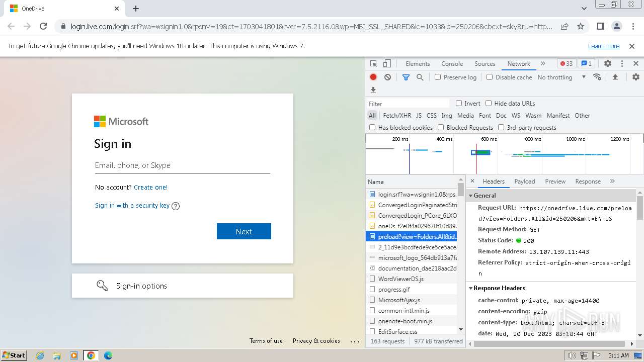The image size is (644, 362).
Task: Click the Next button
Action: (x=244, y=231)
